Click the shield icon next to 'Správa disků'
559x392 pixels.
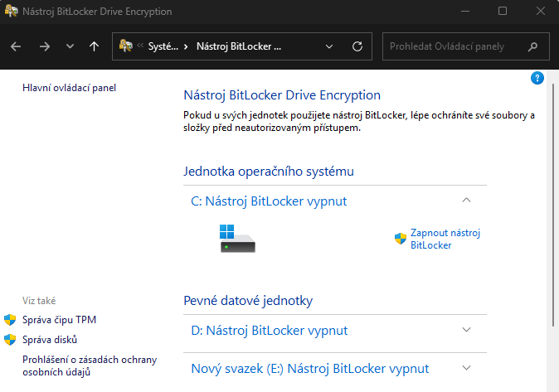[x=10, y=340]
